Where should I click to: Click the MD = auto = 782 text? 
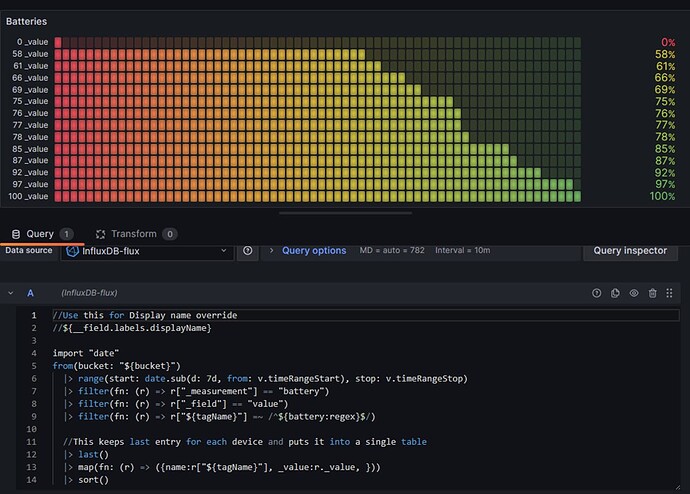(392, 250)
